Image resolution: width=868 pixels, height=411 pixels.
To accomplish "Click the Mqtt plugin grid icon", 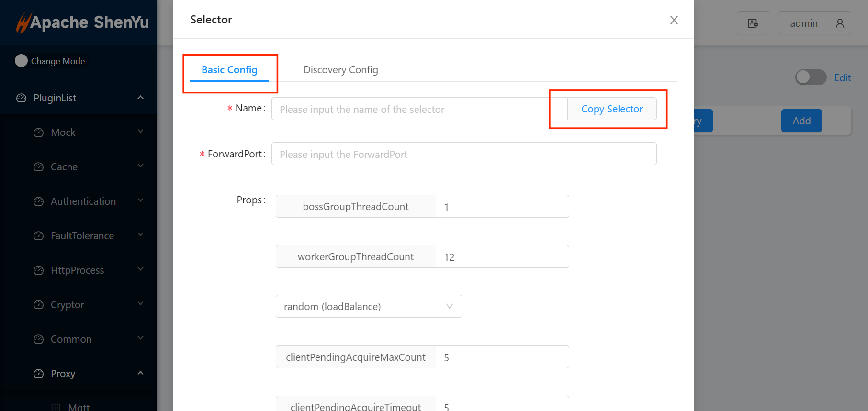I will point(56,407).
